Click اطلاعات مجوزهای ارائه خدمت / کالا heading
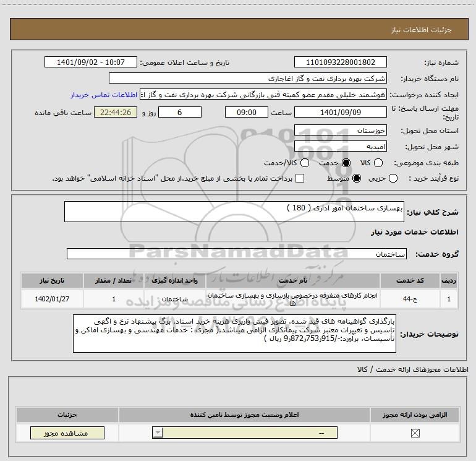 412,369
